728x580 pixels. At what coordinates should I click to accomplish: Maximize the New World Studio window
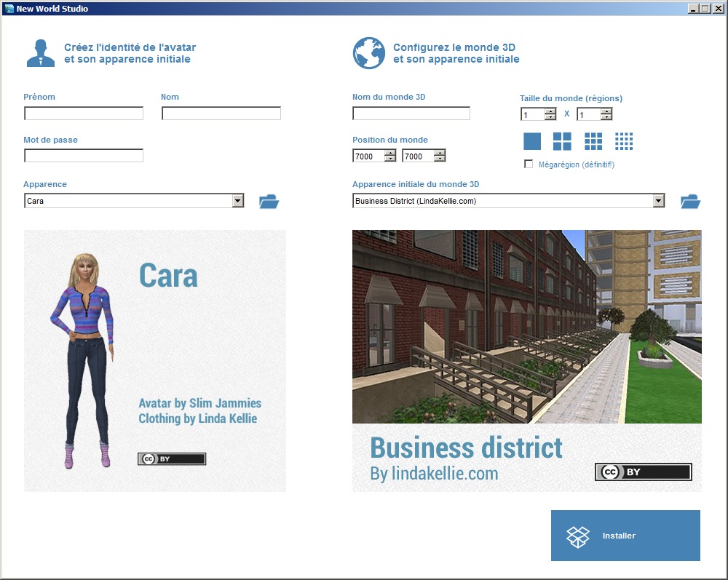click(705, 8)
